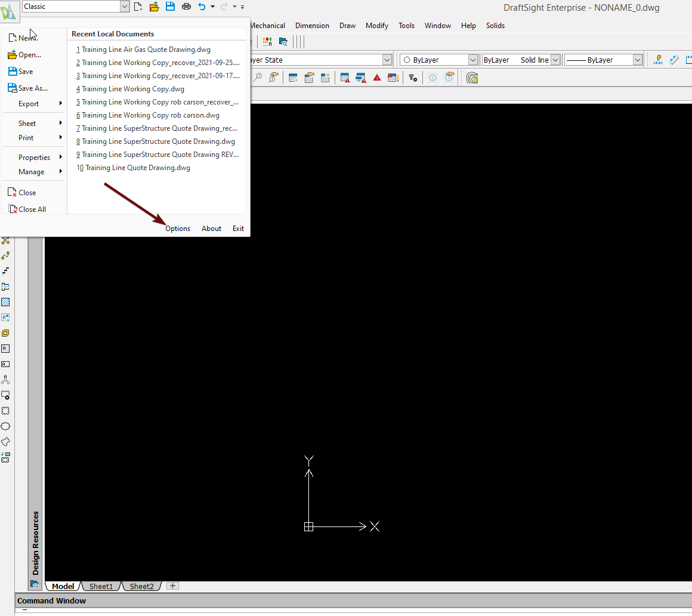
Task: Click the Undo arrow icon
Action: (202, 7)
